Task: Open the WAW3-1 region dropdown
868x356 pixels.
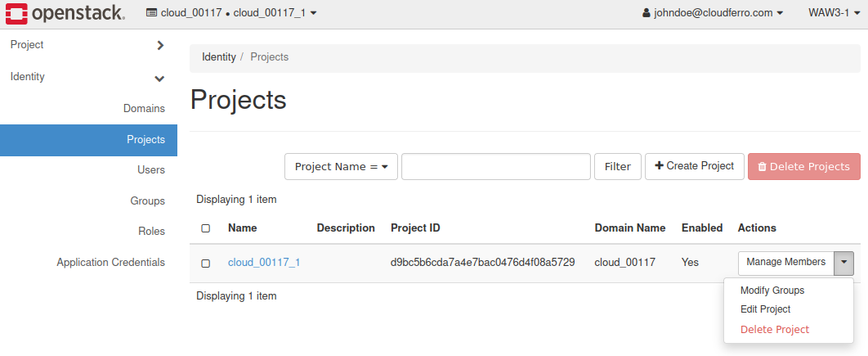Action: point(833,13)
